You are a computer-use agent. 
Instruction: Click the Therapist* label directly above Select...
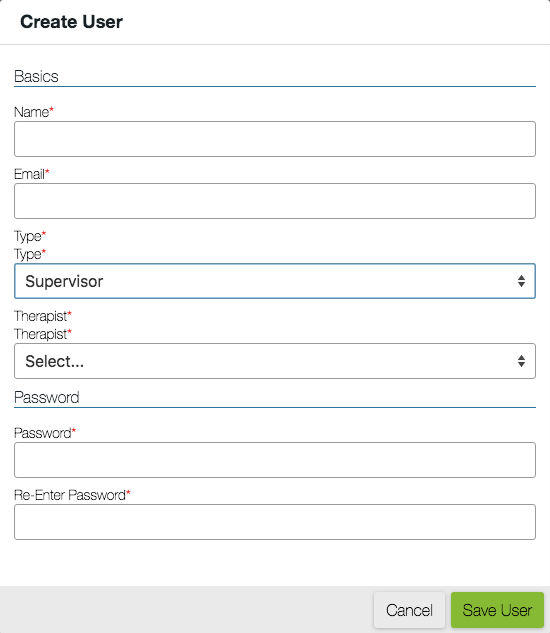pyautogui.click(x=43, y=334)
